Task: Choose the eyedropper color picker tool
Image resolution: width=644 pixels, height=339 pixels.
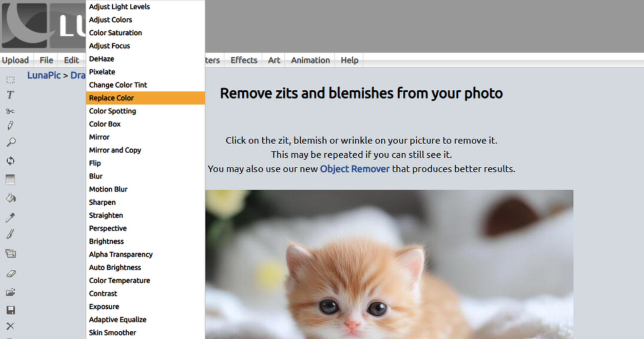Action: [x=10, y=217]
